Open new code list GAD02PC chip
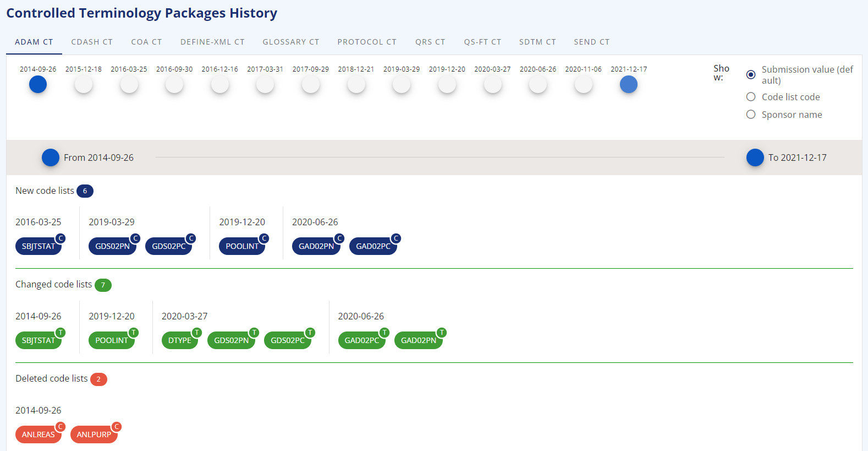Image resolution: width=868 pixels, height=451 pixels. click(373, 246)
